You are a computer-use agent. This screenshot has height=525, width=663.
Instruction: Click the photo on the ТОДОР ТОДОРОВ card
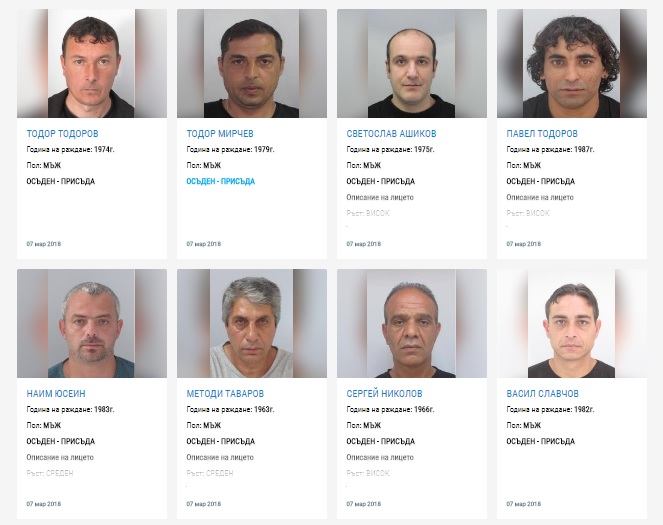pyautogui.click(x=92, y=63)
